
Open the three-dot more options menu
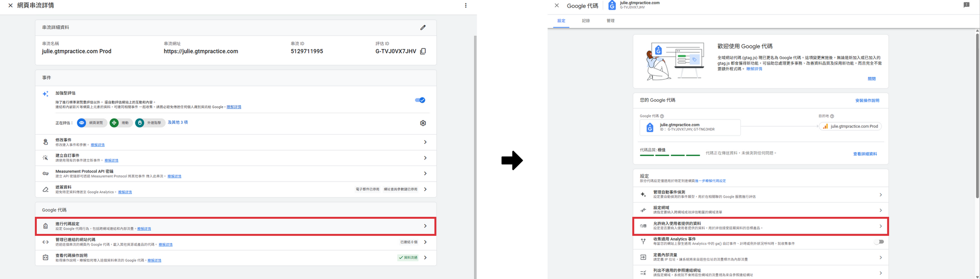(465, 5)
